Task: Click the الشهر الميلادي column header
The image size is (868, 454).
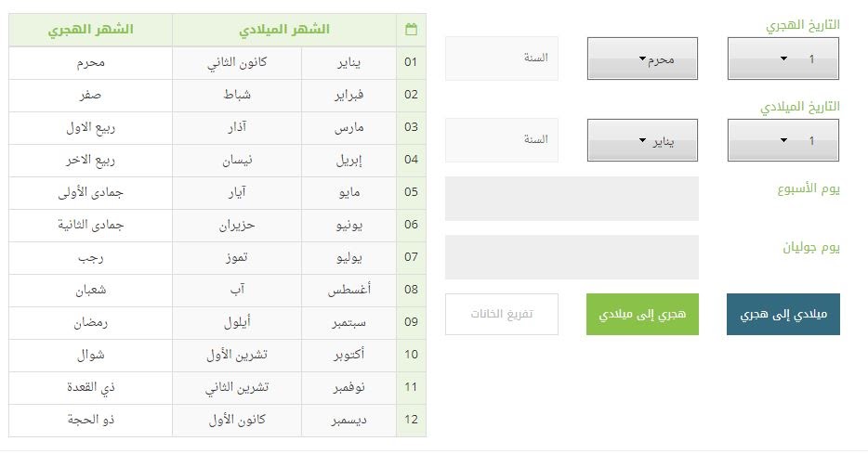Action: pos(284,30)
